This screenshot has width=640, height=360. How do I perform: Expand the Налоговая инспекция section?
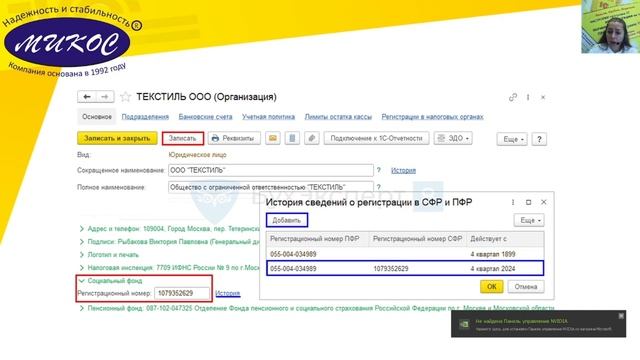[x=82, y=268]
